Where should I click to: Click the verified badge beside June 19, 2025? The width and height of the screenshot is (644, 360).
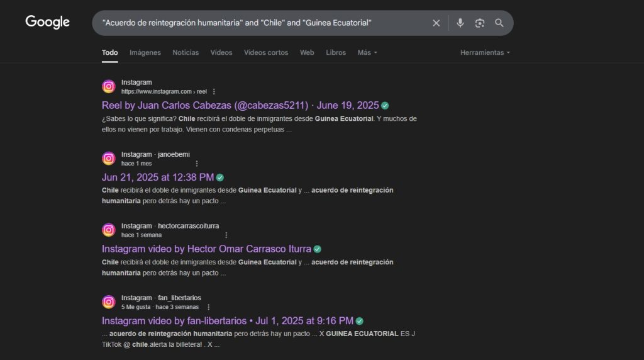click(385, 106)
